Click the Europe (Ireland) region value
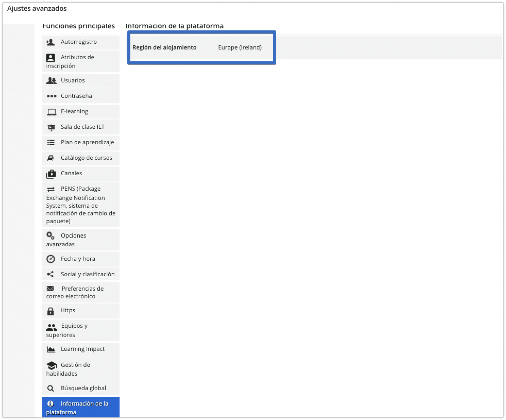Screen dimensions: 506x420 [x=240, y=47]
